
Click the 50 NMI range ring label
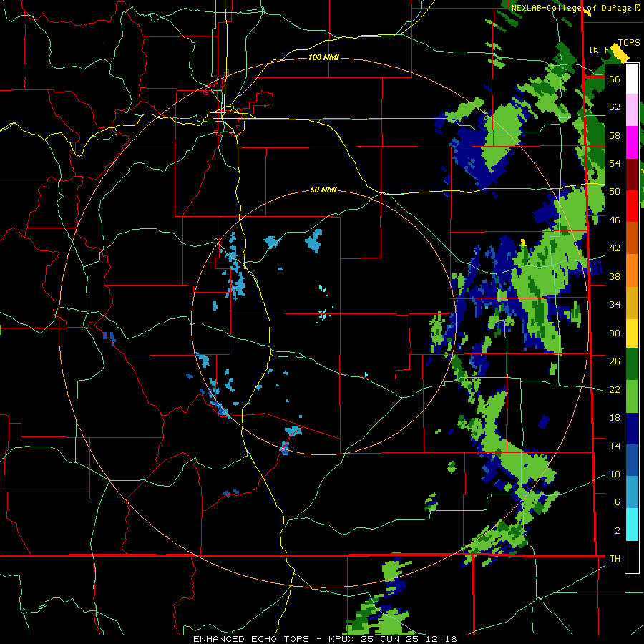point(323,190)
